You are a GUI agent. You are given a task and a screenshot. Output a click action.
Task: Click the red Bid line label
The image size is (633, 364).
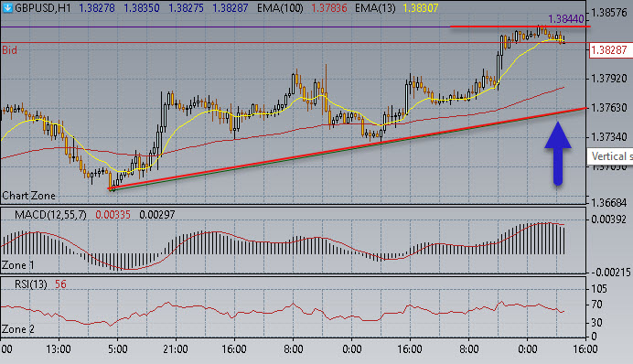click(x=10, y=50)
